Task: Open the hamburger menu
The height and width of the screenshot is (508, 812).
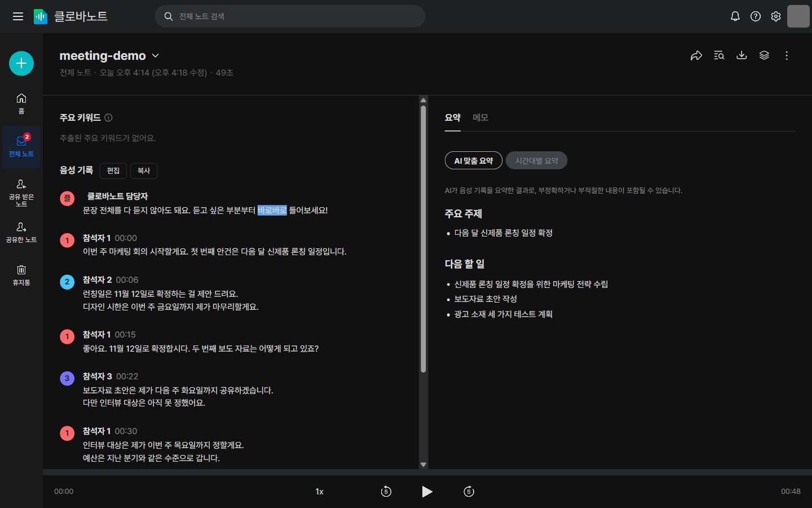Action: point(18,16)
